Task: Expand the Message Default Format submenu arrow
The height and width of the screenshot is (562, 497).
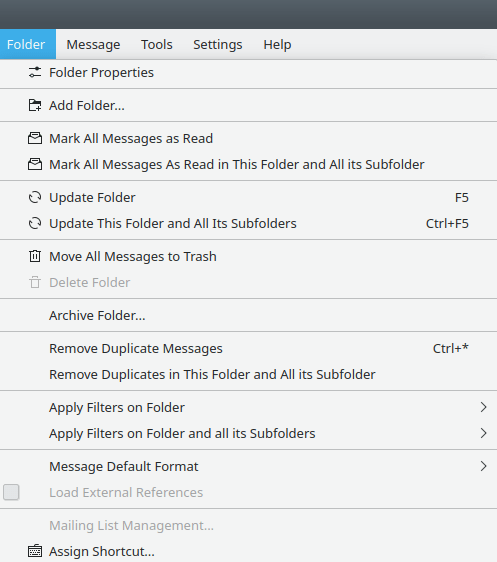Action: click(x=483, y=466)
